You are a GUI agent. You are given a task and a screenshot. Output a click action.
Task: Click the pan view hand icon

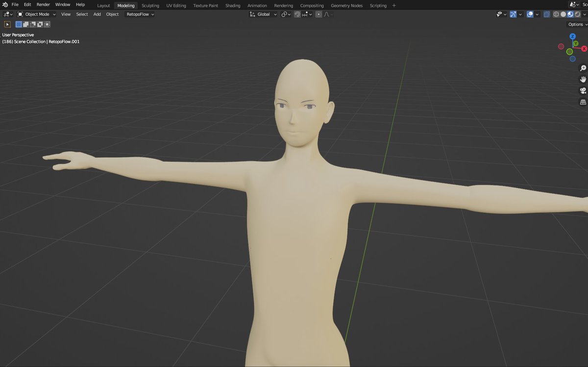click(583, 79)
